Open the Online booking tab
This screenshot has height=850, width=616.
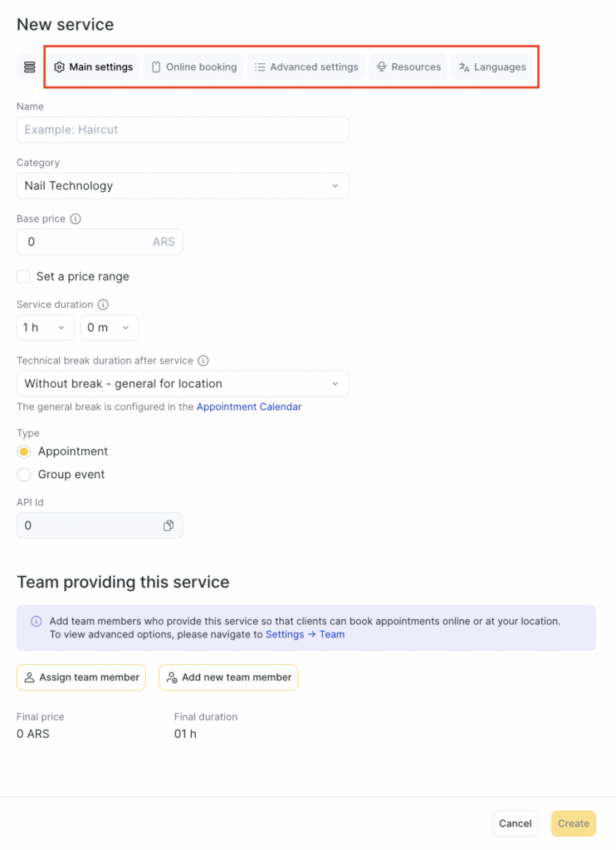(x=193, y=67)
